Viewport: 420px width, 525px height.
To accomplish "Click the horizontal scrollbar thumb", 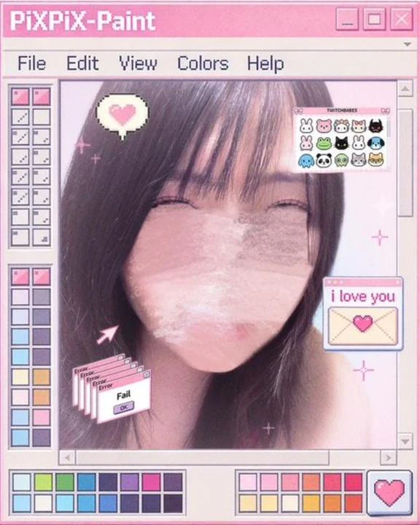I will 202,458.
